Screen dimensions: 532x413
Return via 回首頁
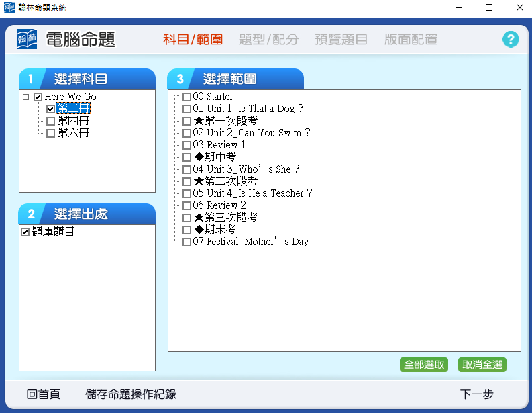44,394
